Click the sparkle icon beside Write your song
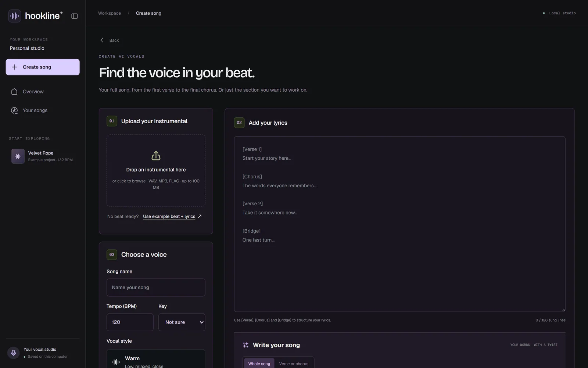The height and width of the screenshot is (368, 588). click(x=245, y=345)
